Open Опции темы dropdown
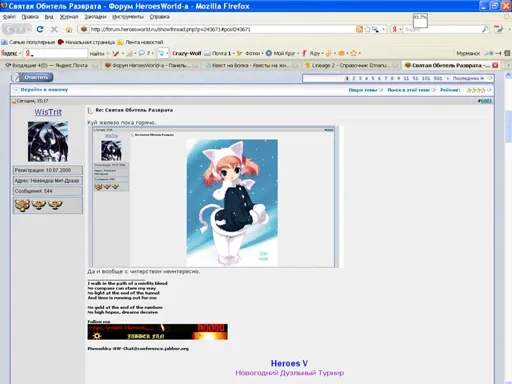The height and width of the screenshot is (384, 512). click(366, 90)
